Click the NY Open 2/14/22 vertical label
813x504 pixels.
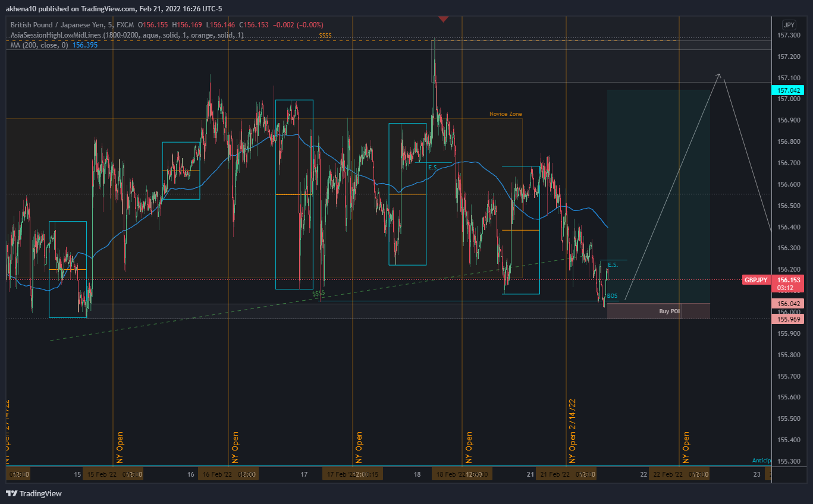(573, 431)
